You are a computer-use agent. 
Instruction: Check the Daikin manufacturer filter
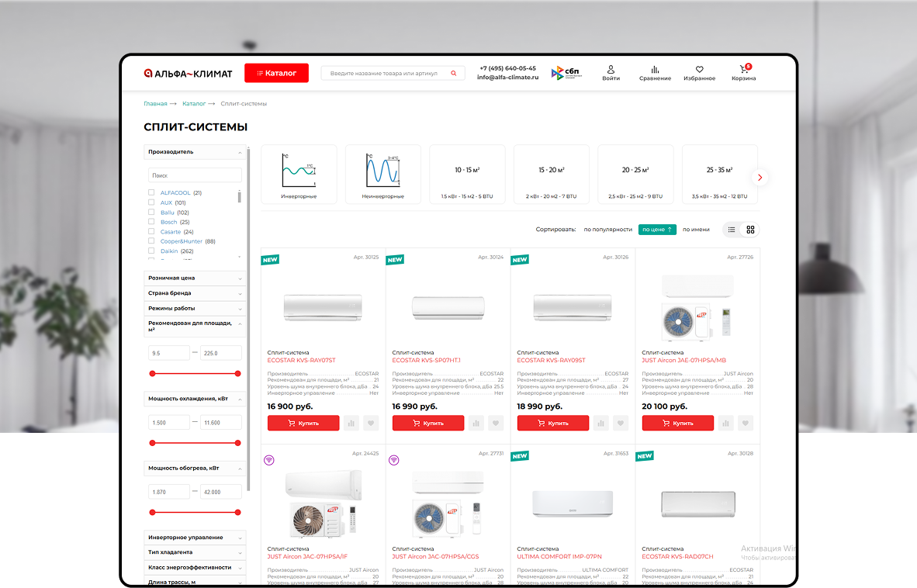coord(151,251)
